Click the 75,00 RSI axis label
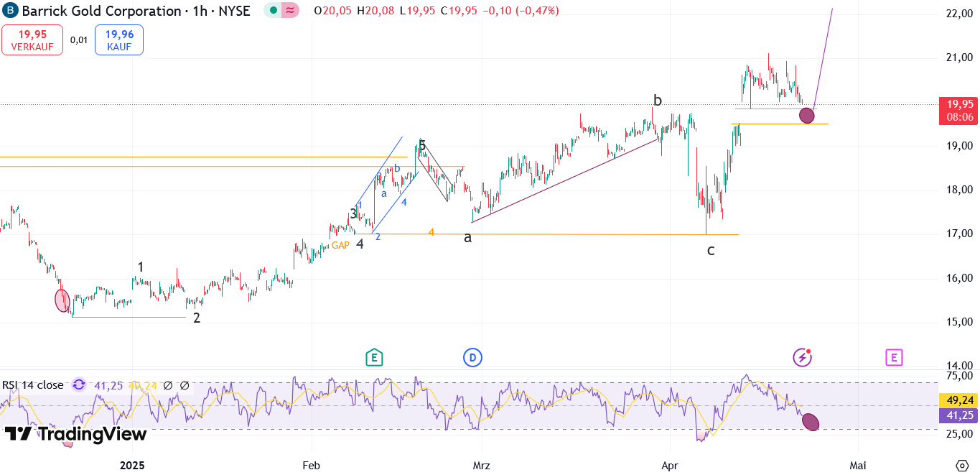The image size is (980, 475). [x=959, y=376]
